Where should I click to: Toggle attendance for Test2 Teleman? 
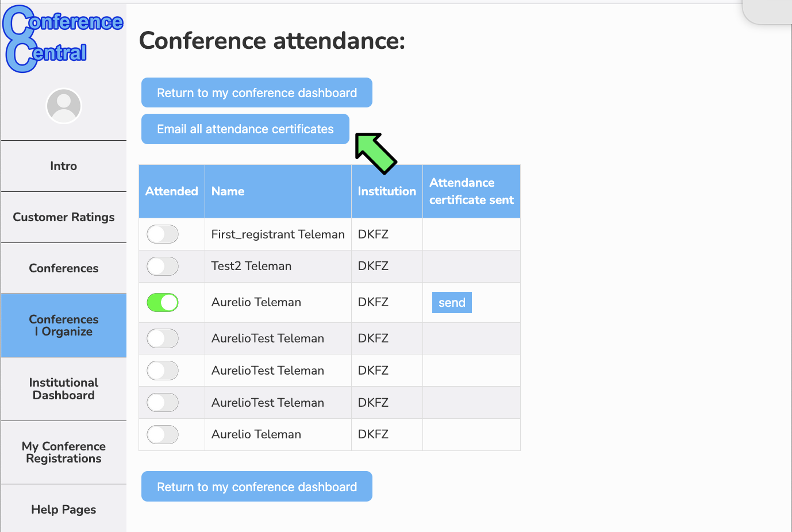[x=163, y=267]
